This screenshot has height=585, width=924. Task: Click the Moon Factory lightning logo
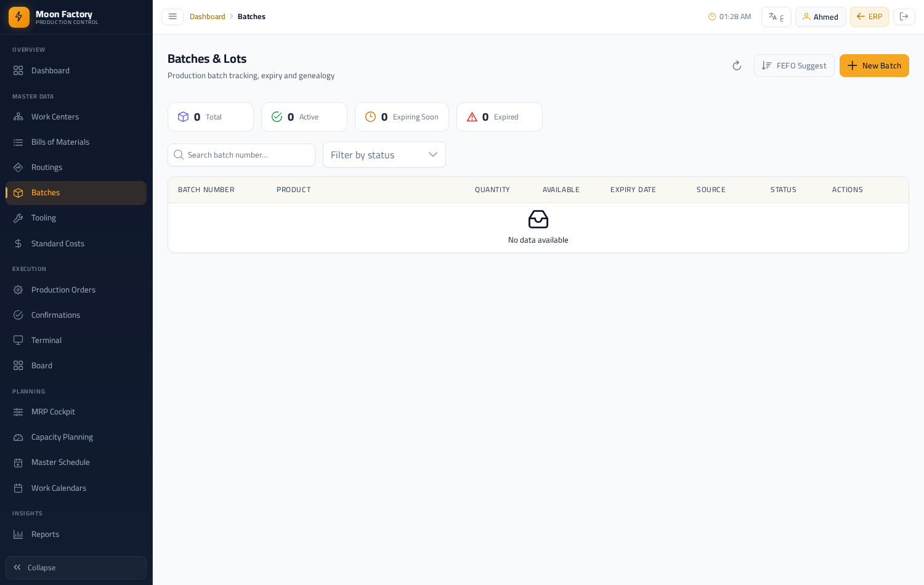tap(19, 17)
